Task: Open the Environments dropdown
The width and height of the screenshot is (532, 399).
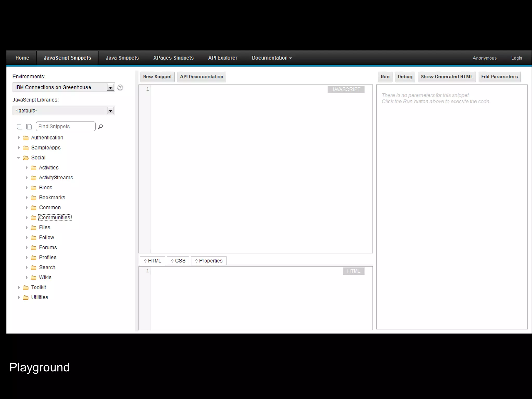Action: point(110,88)
